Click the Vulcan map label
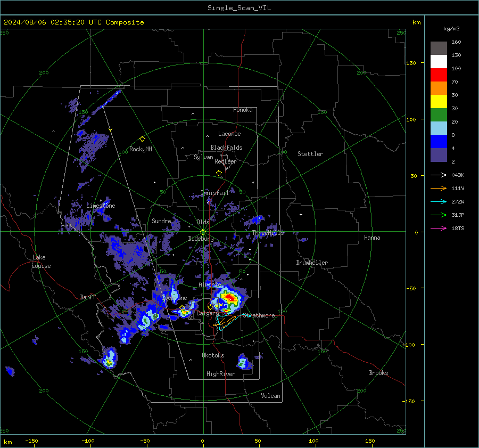479x448 pixels. pos(270,396)
